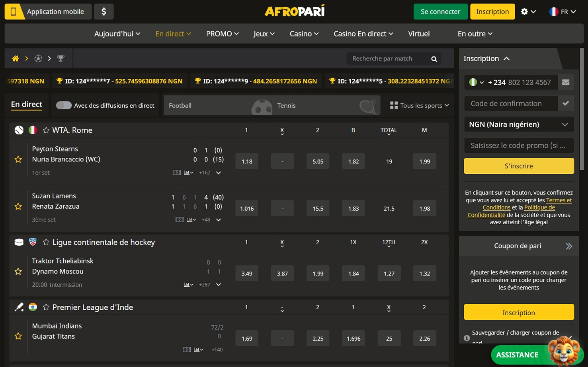Favorite the Traktor Tcheliabinsk match star
The image size is (588, 367).
18,272
